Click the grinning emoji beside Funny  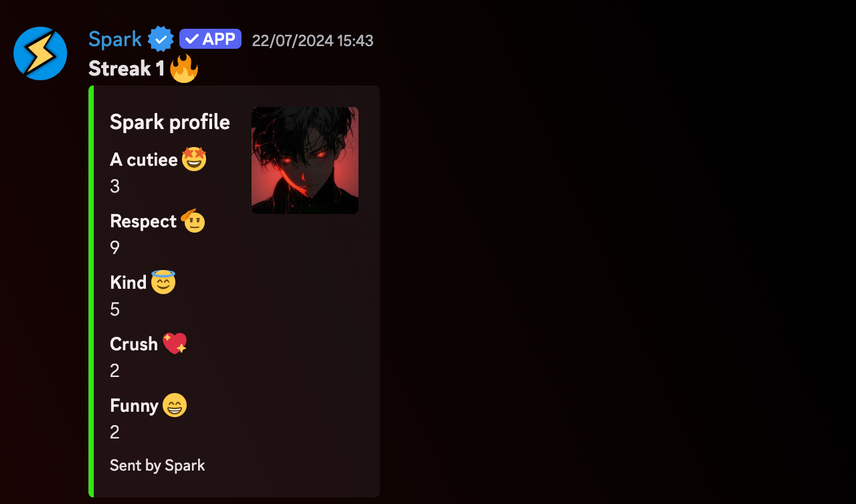coord(175,406)
